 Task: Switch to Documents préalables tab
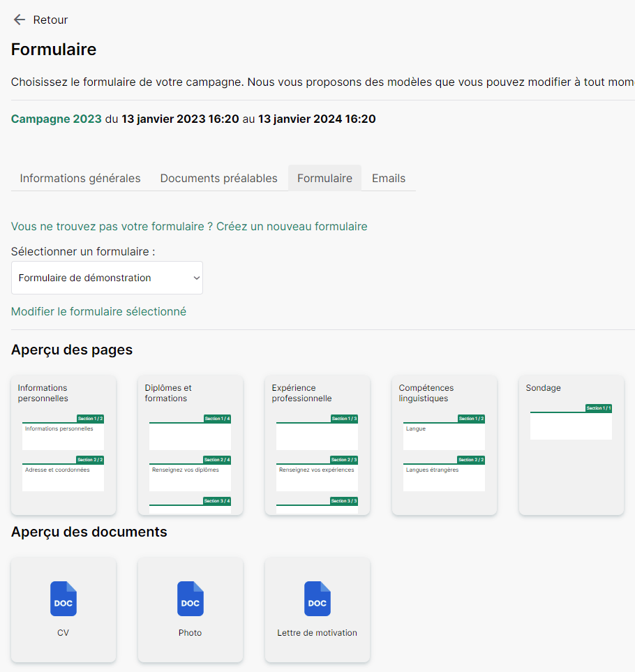coord(218,178)
